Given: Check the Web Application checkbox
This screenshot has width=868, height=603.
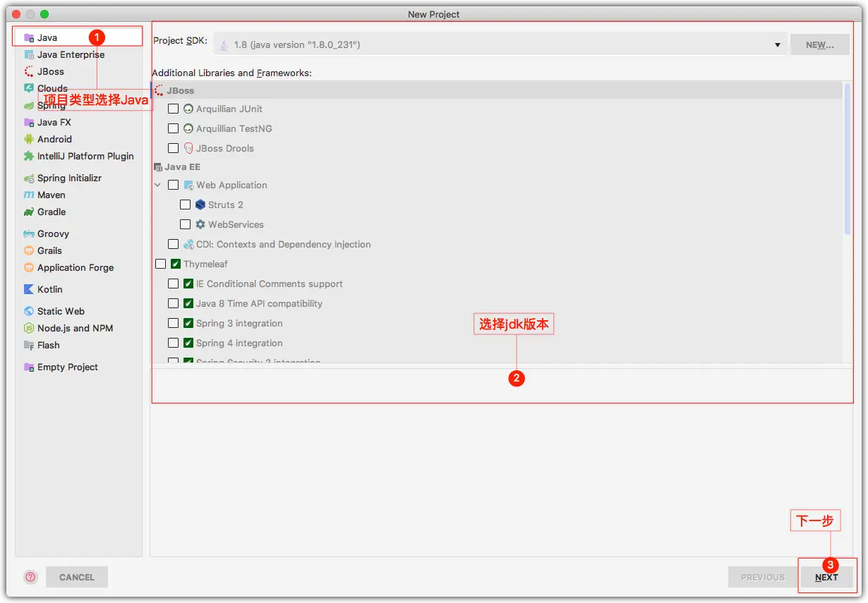Looking at the screenshot, I should tap(174, 185).
